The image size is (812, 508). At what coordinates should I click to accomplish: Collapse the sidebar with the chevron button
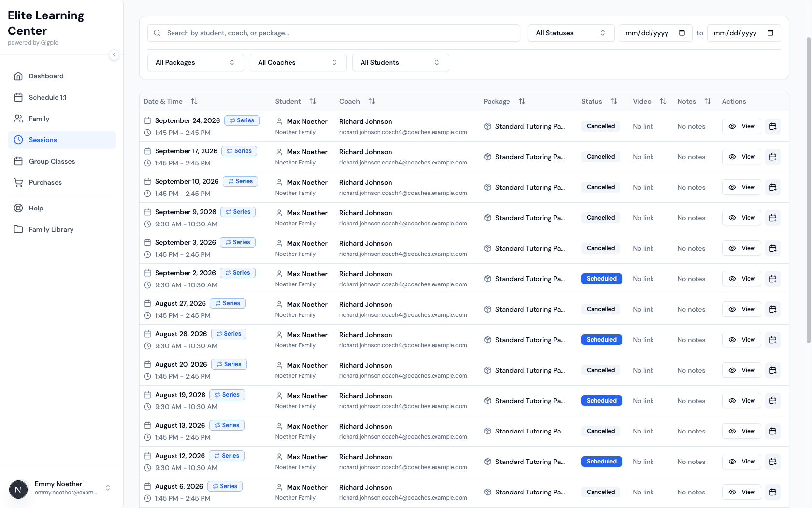(x=114, y=55)
